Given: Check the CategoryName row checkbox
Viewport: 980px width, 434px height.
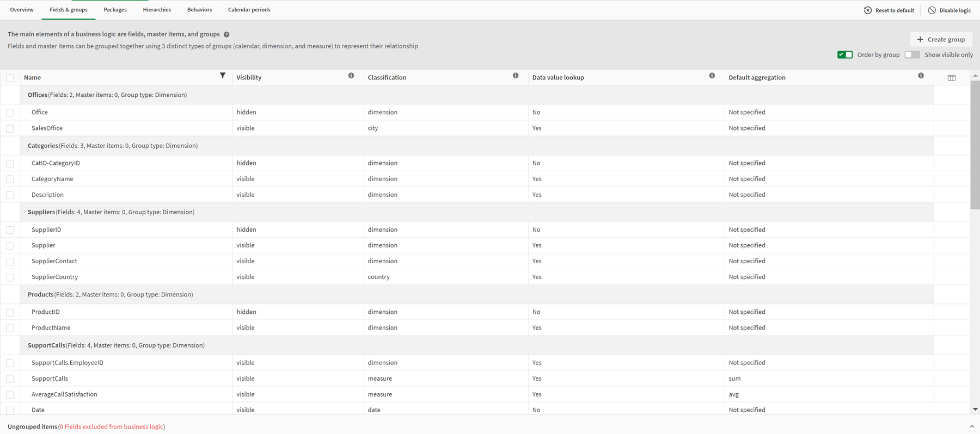Looking at the screenshot, I should point(10,179).
